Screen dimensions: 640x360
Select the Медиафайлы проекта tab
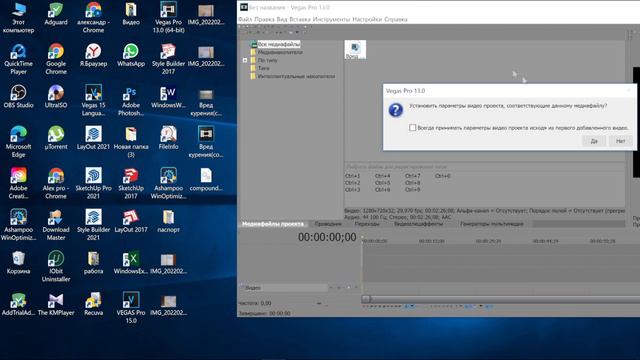[273, 224]
